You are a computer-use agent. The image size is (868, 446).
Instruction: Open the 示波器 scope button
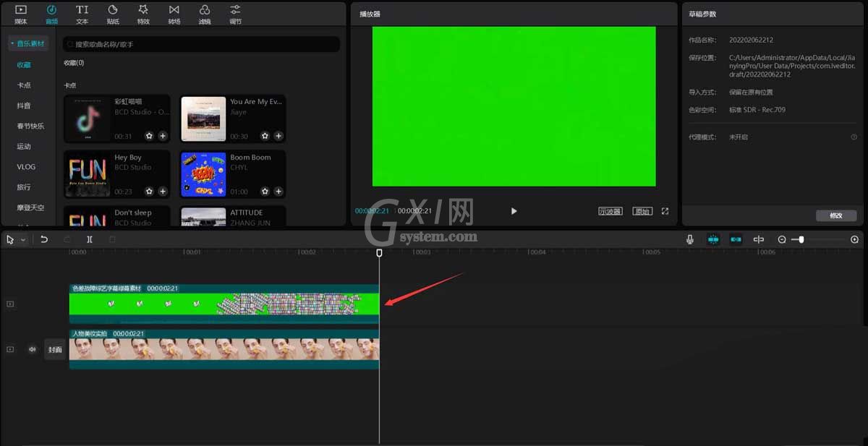coord(610,211)
